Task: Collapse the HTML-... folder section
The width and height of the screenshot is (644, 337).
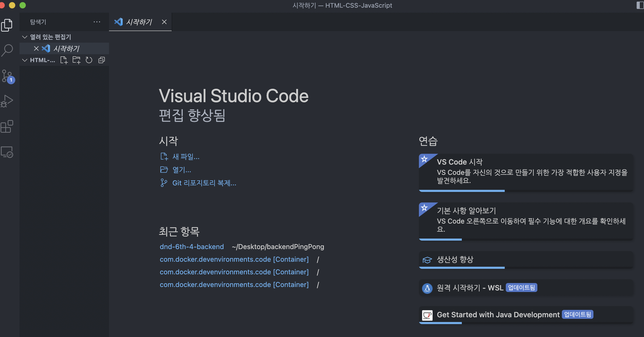Action: (25, 60)
